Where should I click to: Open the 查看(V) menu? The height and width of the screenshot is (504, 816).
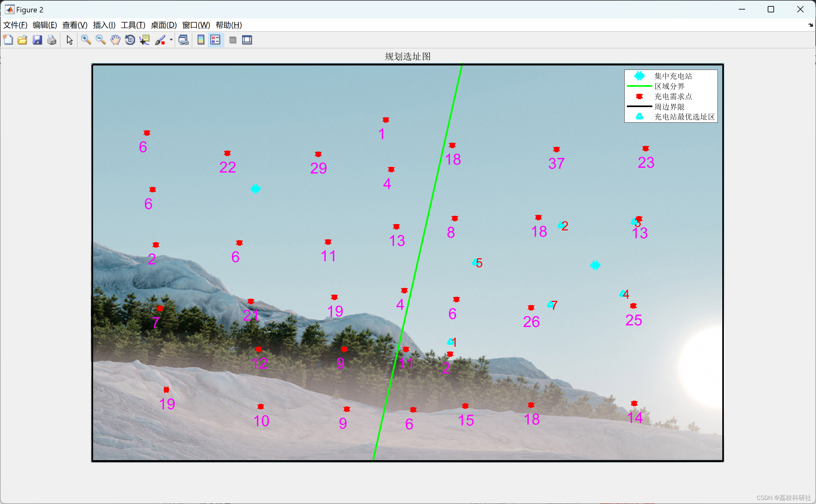point(75,25)
